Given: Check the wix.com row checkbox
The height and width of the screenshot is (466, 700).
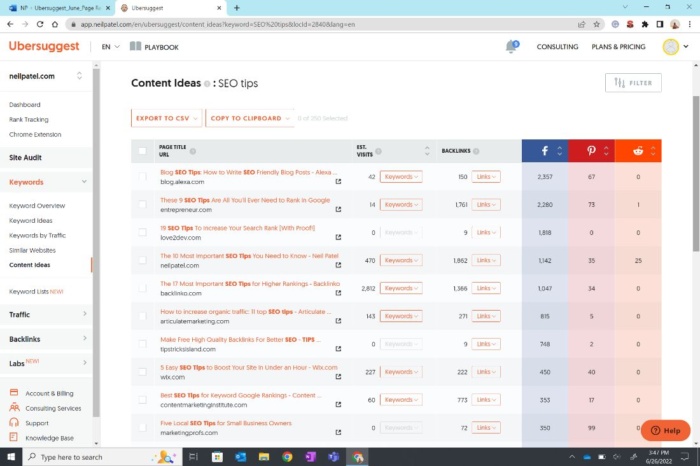Looking at the screenshot, I should [x=142, y=372].
